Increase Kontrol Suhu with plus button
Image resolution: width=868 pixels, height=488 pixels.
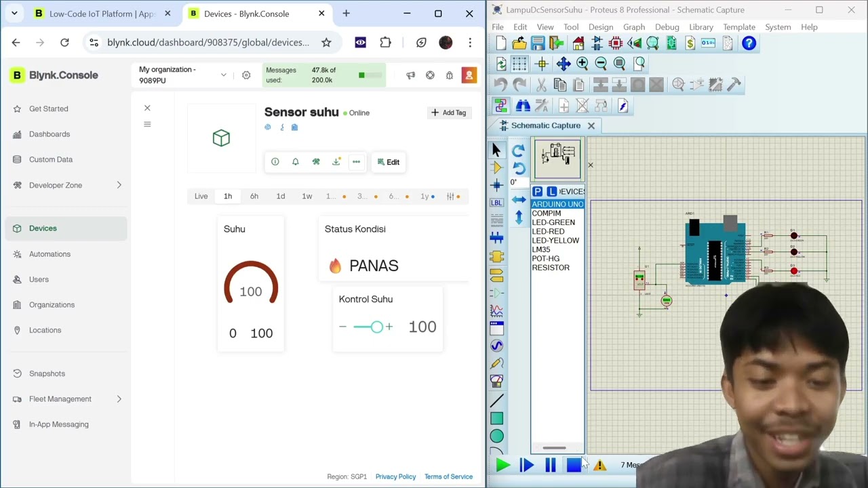click(389, 327)
